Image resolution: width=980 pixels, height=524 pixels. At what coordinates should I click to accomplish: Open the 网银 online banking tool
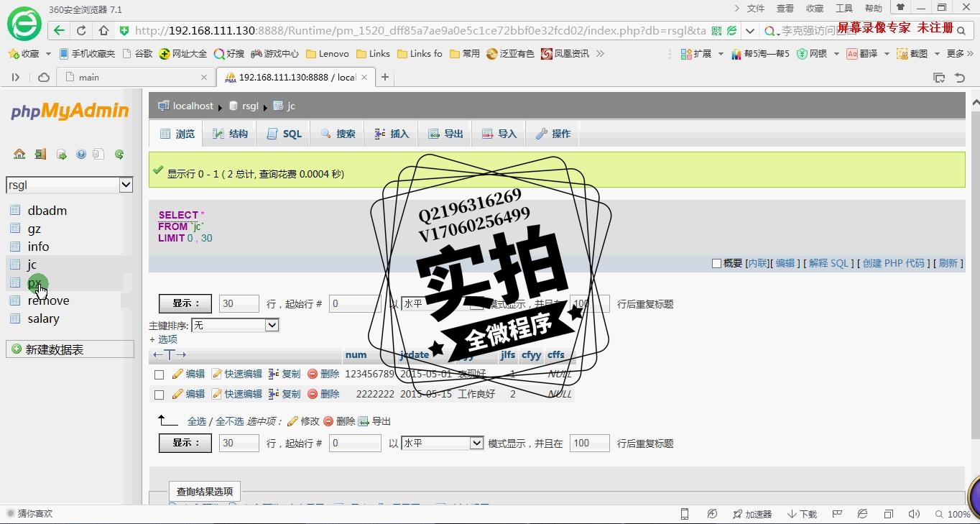tap(812, 54)
